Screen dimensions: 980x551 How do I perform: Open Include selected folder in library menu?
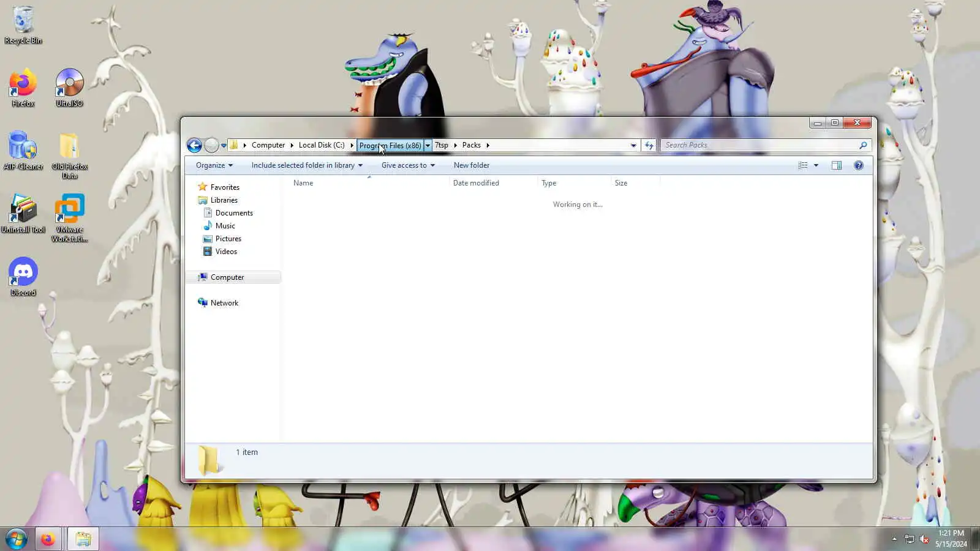coord(307,165)
